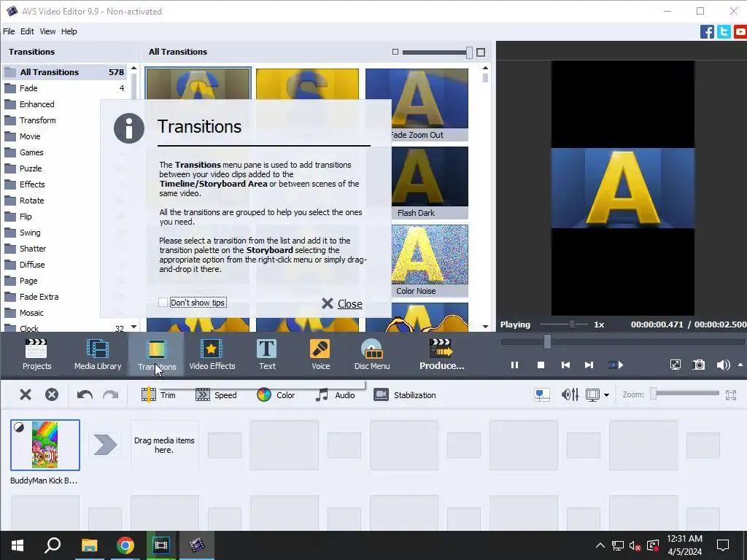Open the Help menu

click(69, 31)
